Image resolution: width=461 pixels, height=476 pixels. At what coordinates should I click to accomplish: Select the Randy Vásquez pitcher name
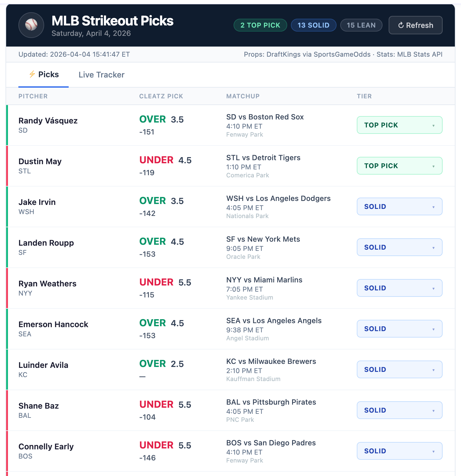pos(48,121)
